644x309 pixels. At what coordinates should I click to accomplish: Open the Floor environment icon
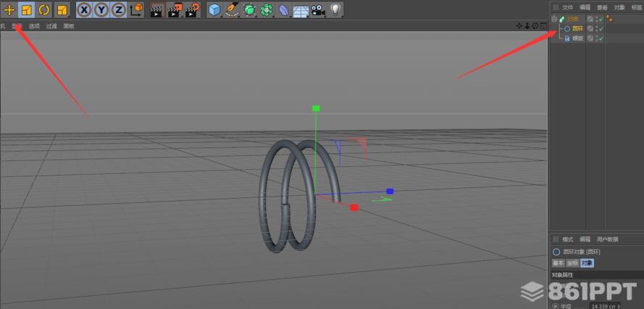[301, 10]
